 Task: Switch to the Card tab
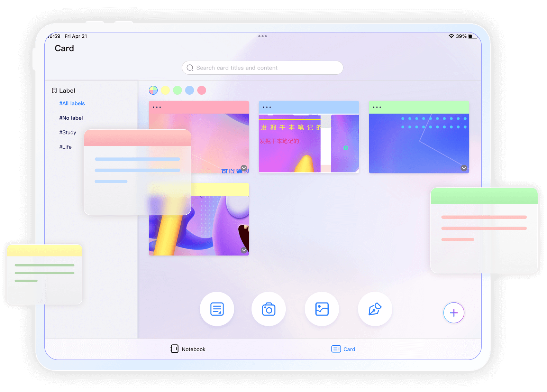(x=343, y=349)
